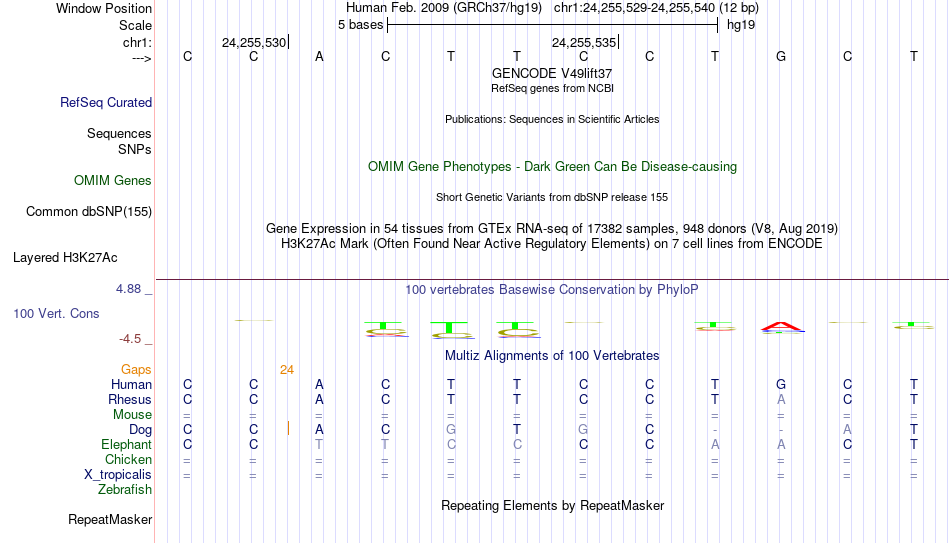Click the Gaps row label
This screenshot has height=543, width=950.
coord(136,370)
